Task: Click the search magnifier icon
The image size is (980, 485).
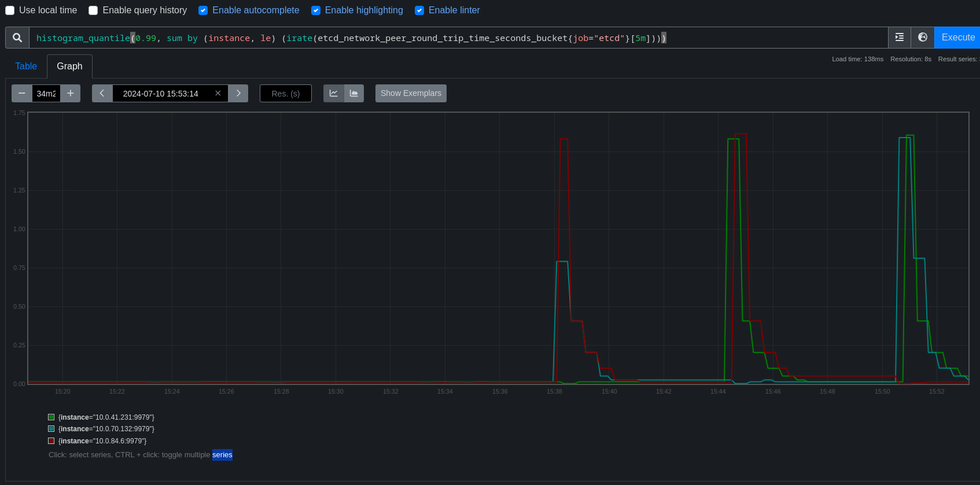Action: pos(17,38)
